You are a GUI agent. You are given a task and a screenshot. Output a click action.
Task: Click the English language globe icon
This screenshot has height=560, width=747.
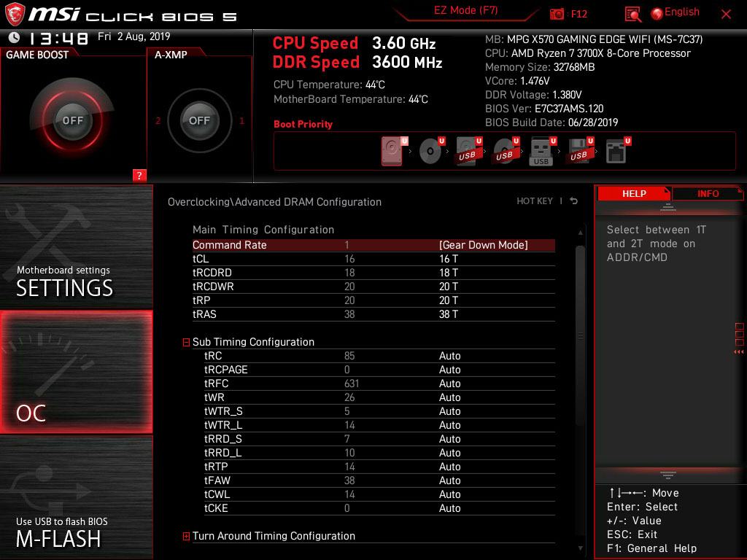(657, 14)
